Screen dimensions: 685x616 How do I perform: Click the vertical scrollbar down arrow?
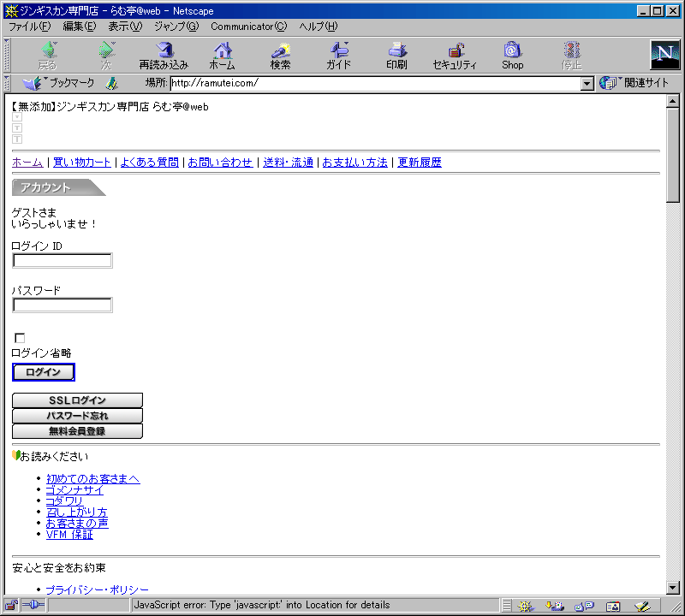click(672, 588)
